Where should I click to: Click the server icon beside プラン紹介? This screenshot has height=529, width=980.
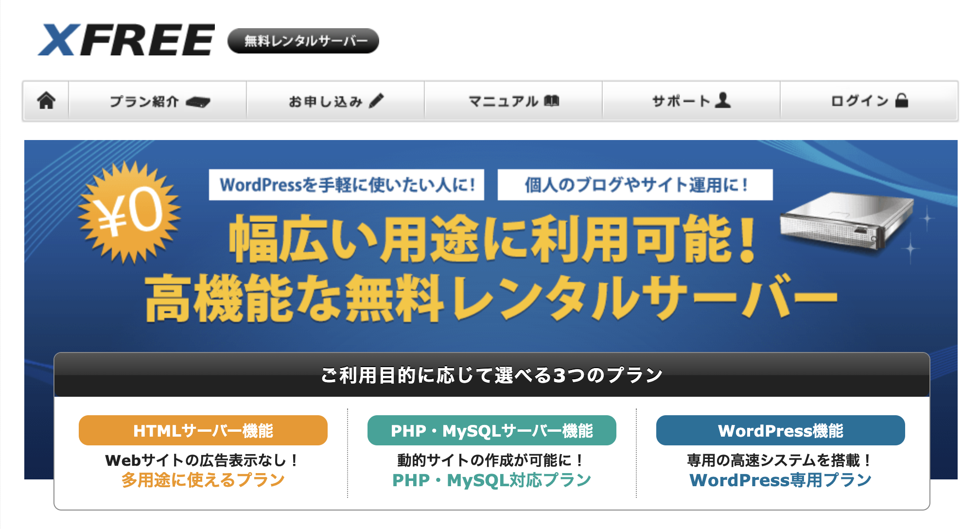click(198, 102)
